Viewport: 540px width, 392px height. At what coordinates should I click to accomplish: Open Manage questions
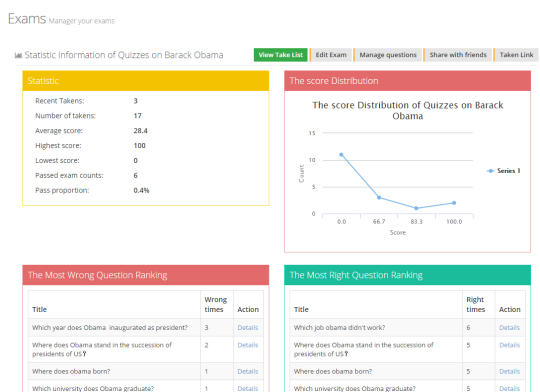[x=388, y=55]
